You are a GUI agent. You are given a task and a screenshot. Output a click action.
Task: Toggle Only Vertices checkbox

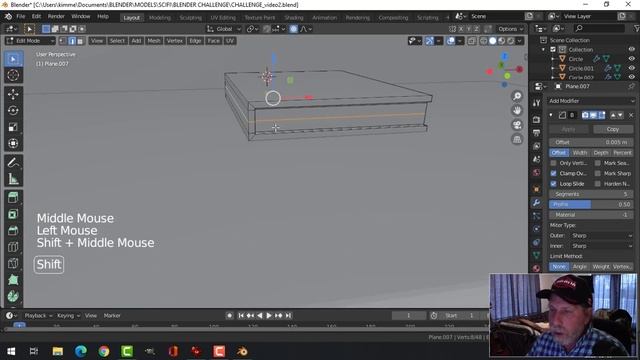(553, 163)
